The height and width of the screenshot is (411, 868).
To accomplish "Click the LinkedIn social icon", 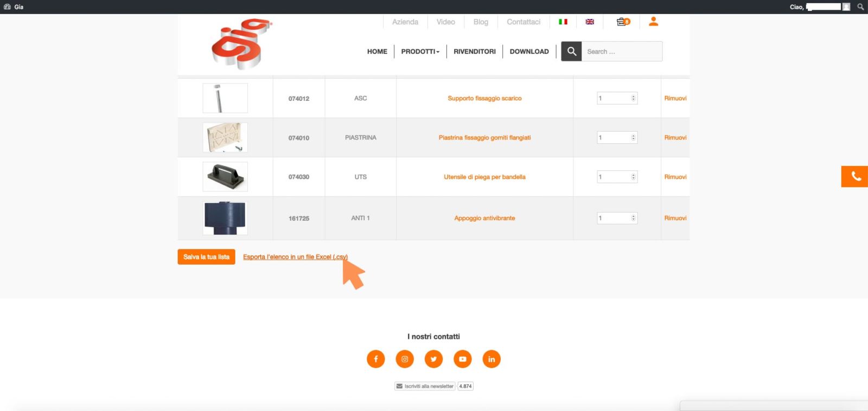I will tap(492, 359).
